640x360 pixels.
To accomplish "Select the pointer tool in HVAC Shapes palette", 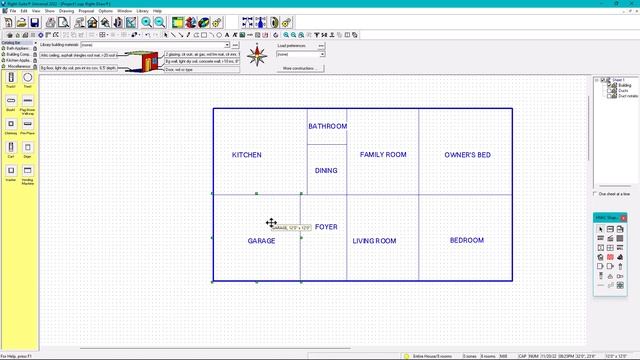I will pos(600,229).
